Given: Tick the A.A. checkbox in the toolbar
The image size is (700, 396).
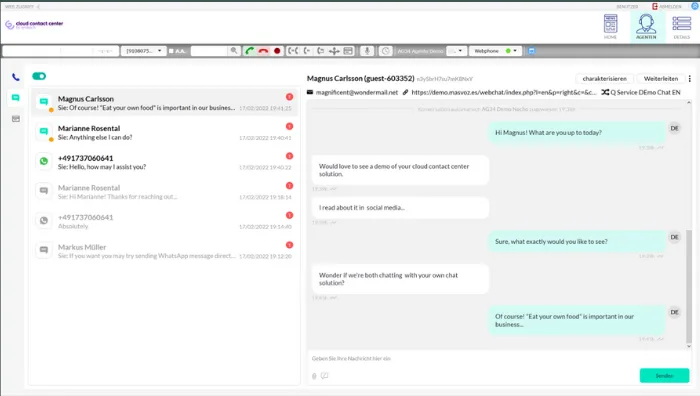Looking at the screenshot, I should point(171,51).
